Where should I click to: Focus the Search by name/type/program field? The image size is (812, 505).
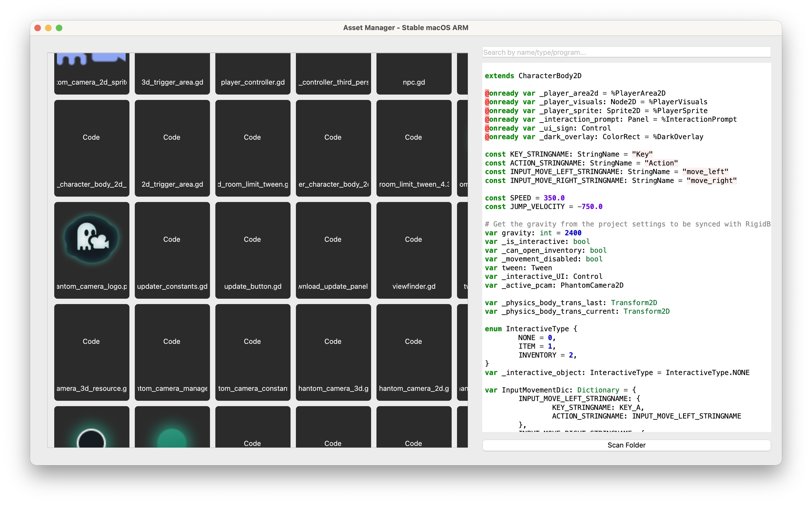626,52
